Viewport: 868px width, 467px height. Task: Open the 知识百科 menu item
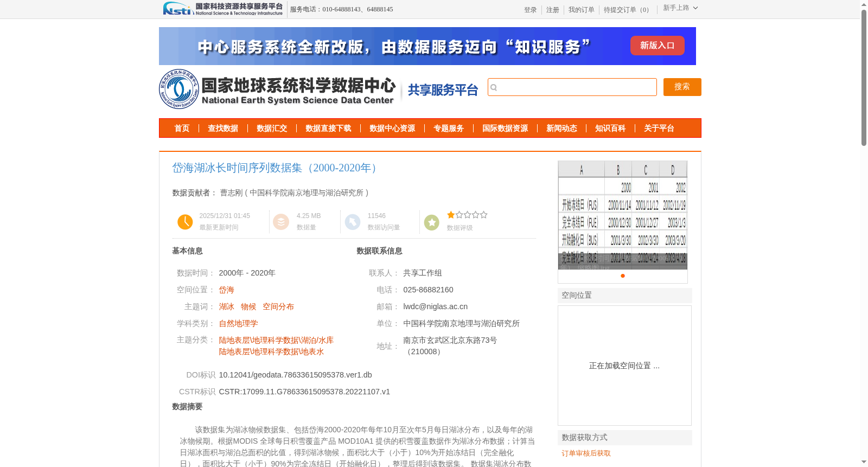[610, 129]
